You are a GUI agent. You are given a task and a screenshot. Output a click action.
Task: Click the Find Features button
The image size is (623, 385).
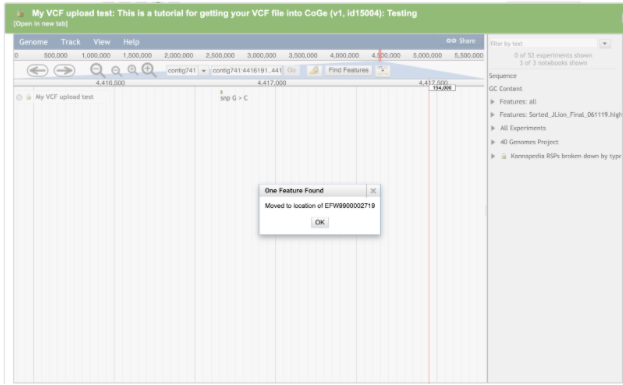(x=348, y=70)
